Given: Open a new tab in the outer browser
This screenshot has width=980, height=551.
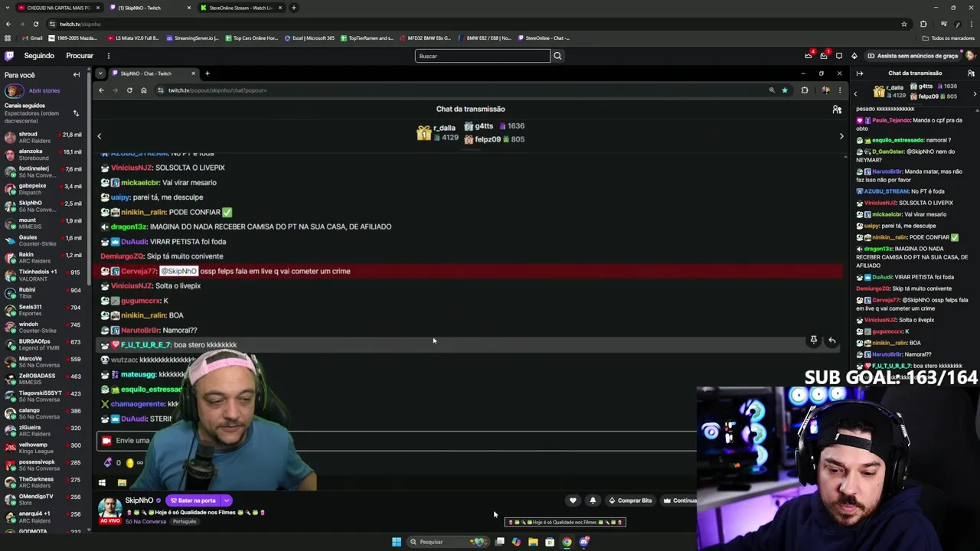Looking at the screenshot, I should (294, 8).
